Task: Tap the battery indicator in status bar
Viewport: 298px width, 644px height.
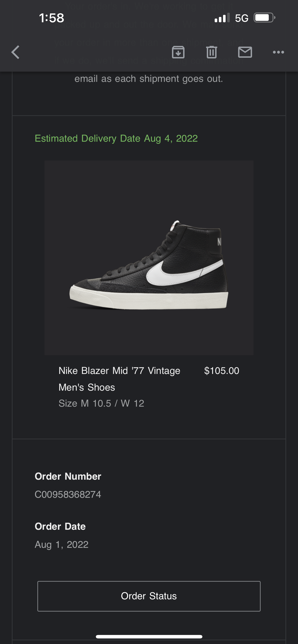Action: 264,18
